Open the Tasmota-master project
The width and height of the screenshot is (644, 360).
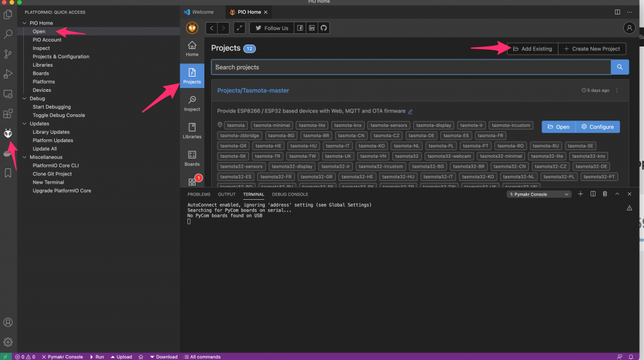click(558, 127)
